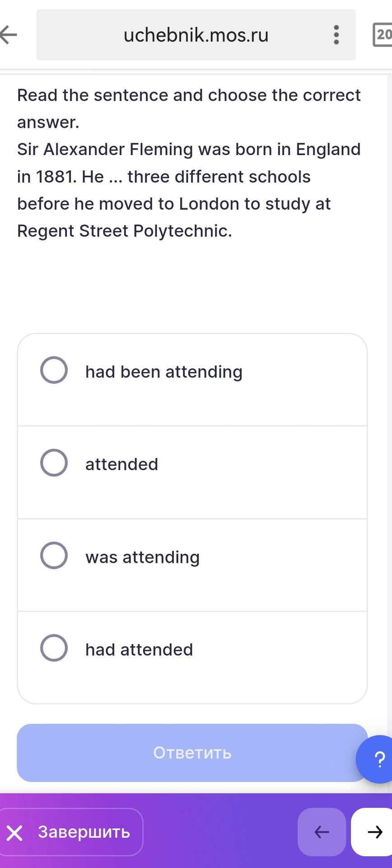
Task: Click the 'had been attending' answer text
Action: pyautogui.click(x=164, y=372)
